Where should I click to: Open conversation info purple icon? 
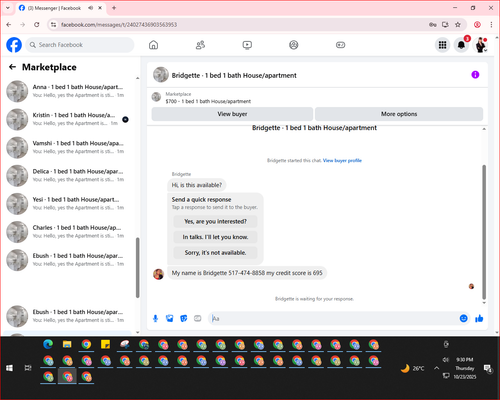[x=475, y=75]
